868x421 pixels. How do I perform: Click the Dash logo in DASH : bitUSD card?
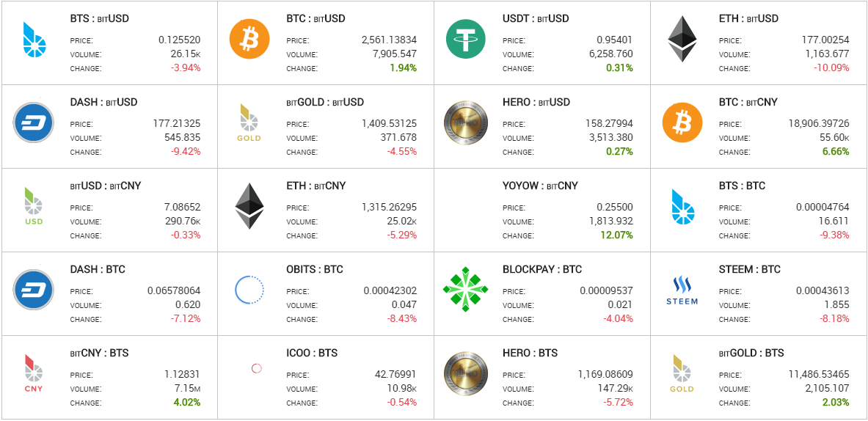pos(33,122)
